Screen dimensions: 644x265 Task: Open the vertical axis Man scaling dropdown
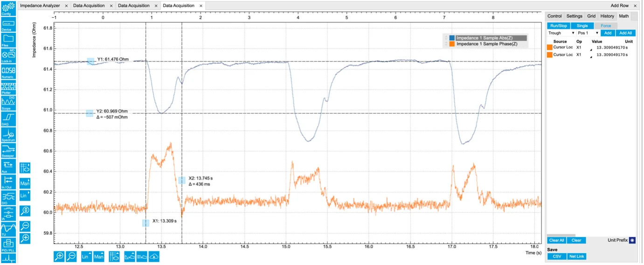pos(25,184)
